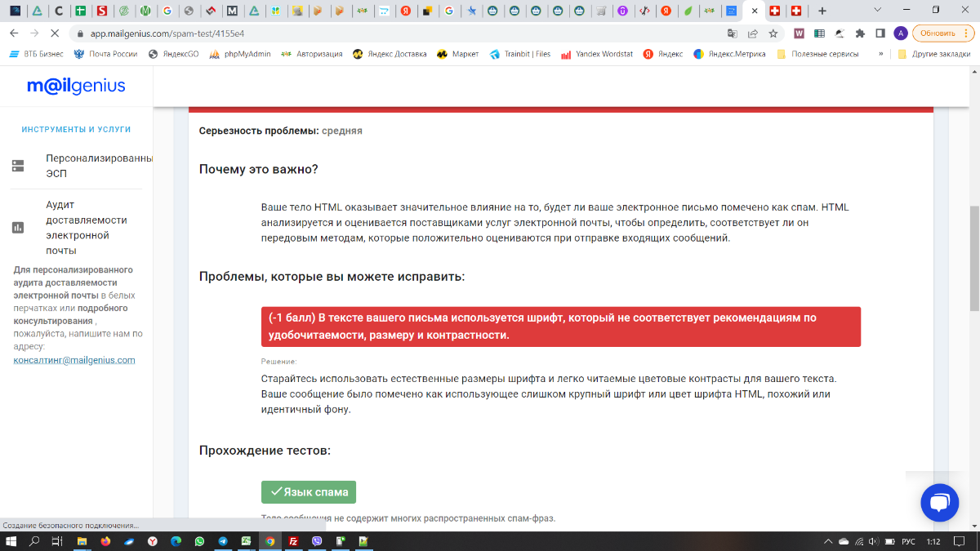Screen dimensions: 980x551
Task: Expand the hidden bookmarks chevron
Action: coord(880,54)
